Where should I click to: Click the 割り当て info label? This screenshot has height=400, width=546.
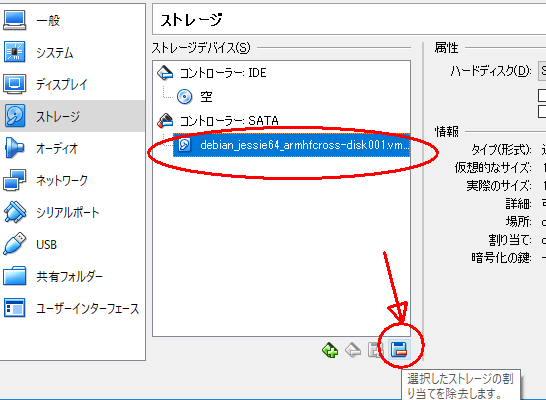point(509,240)
